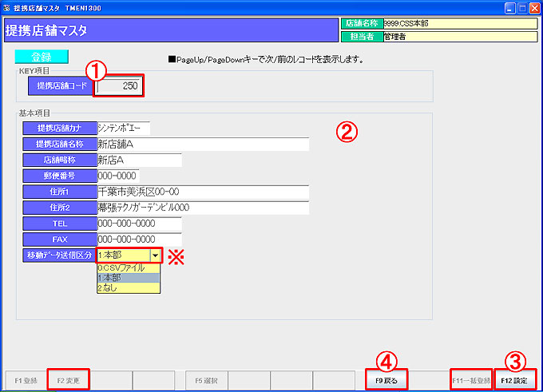Screen dimensions: 543x392
Task: Maximize the 提携店舗マスタ window
Action: [x=522, y=8]
